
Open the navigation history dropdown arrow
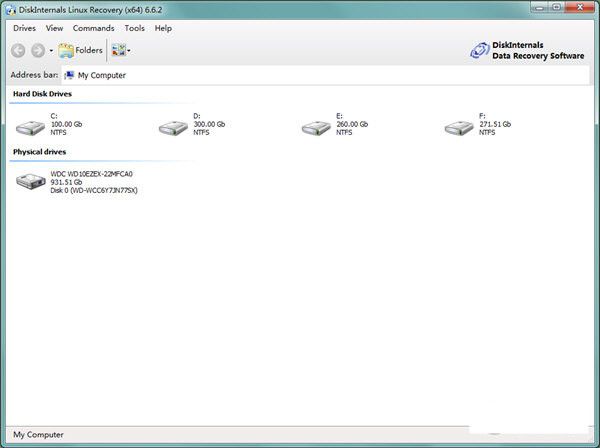[51, 51]
